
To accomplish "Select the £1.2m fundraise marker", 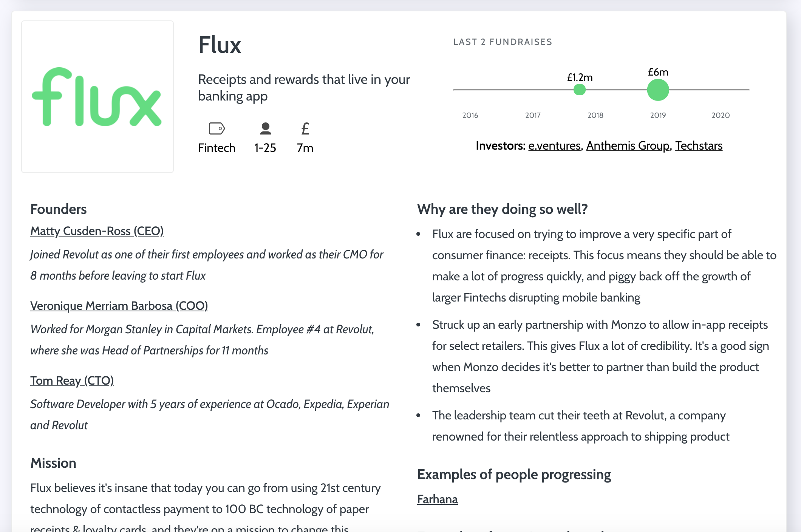I will coord(579,90).
